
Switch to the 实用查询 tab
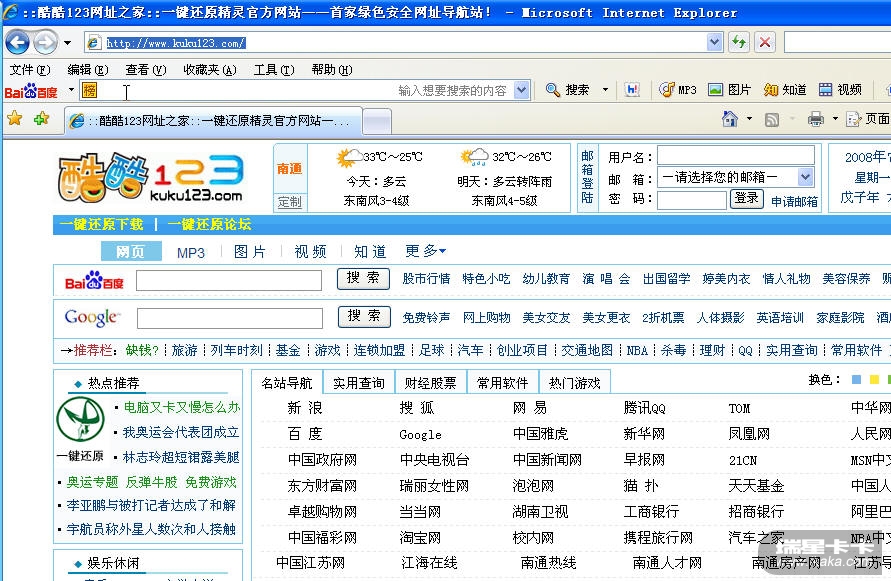359,383
